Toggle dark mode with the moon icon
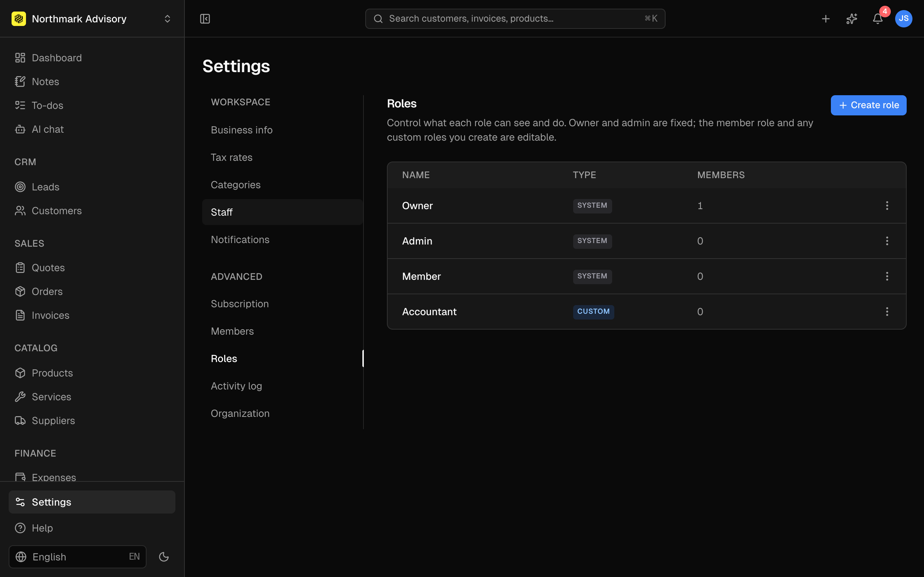The width and height of the screenshot is (924, 577). pyautogui.click(x=164, y=557)
